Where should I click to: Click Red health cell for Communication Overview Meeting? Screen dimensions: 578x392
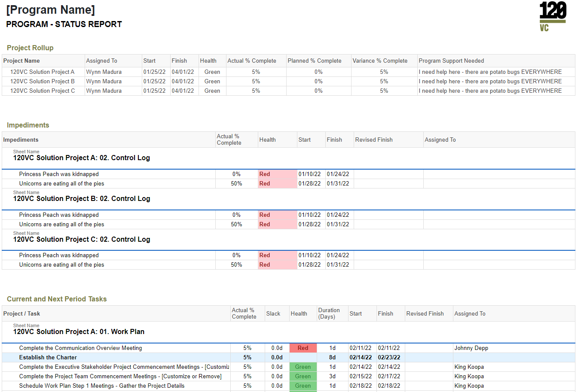pos(303,348)
